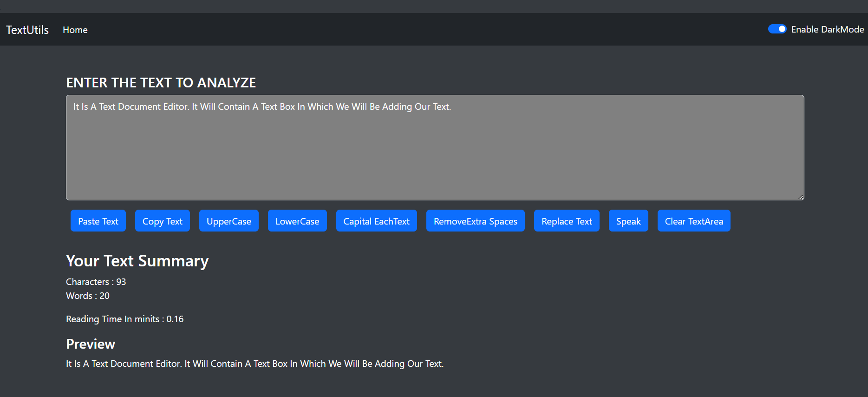Click the RemoveExtra Spaces button
Screen dimensions: 868x397
pyautogui.click(x=476, y=221)
